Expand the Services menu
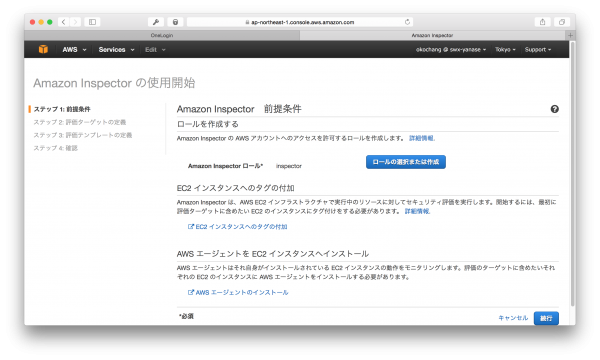Screen dimensions: 600x360 [x=116, y=50]
